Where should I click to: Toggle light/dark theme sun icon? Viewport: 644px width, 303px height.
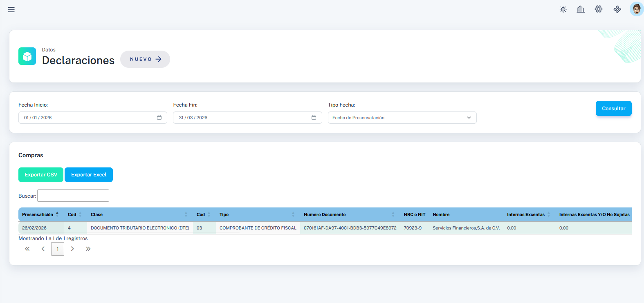click(563, 9)
